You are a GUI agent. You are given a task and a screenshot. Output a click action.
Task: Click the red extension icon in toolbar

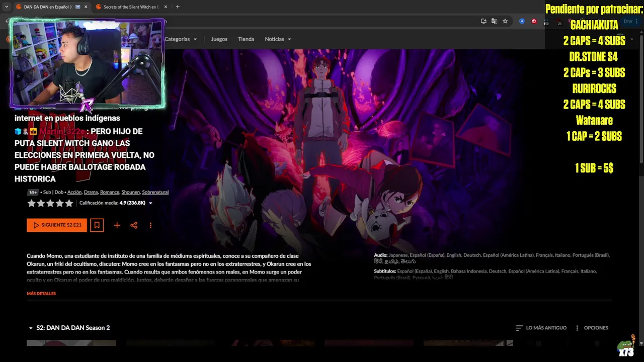pos(534,21)
